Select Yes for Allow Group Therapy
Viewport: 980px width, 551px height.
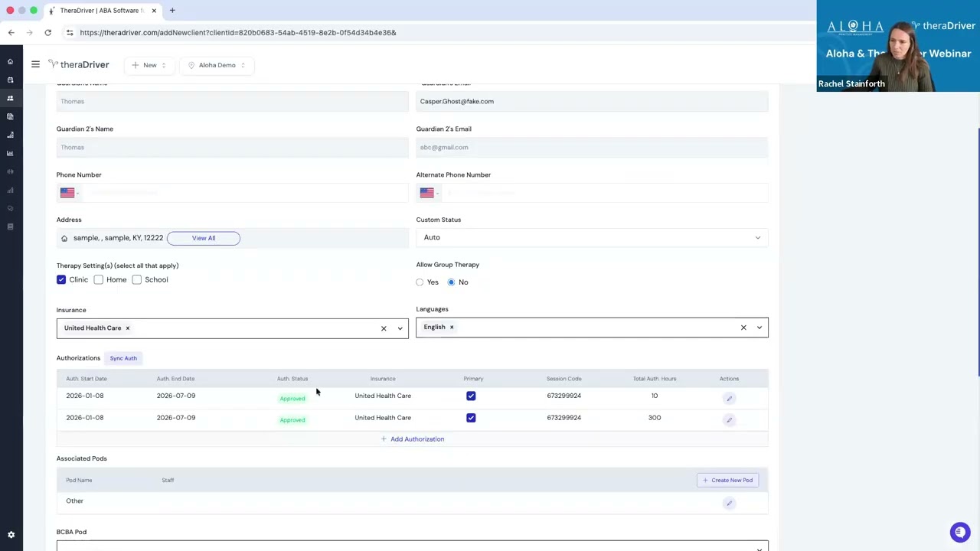tap(420, 282)
